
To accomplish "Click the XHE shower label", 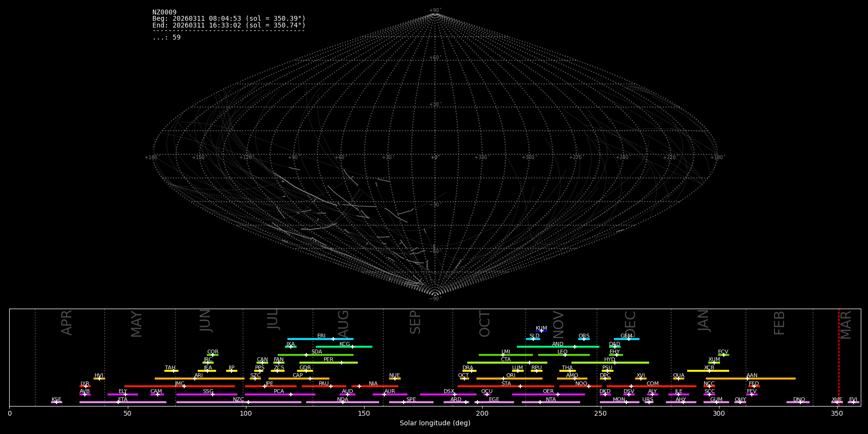I will coord(837,400).
